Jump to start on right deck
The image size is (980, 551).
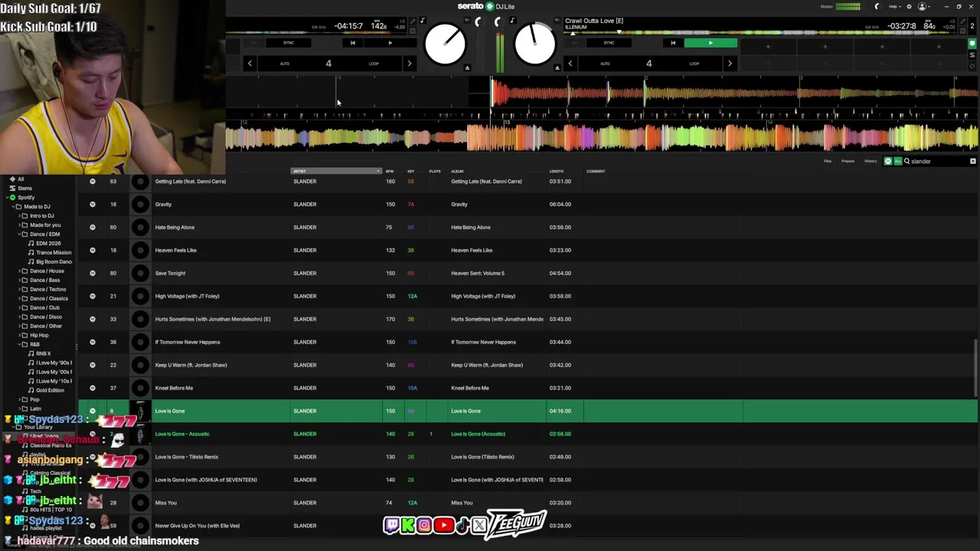673,43
